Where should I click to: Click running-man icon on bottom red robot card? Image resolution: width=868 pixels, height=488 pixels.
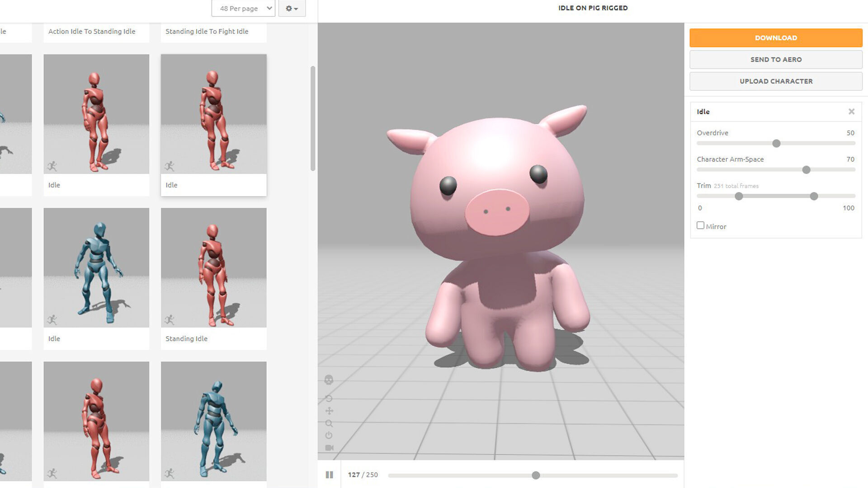(x=52, y=474)
